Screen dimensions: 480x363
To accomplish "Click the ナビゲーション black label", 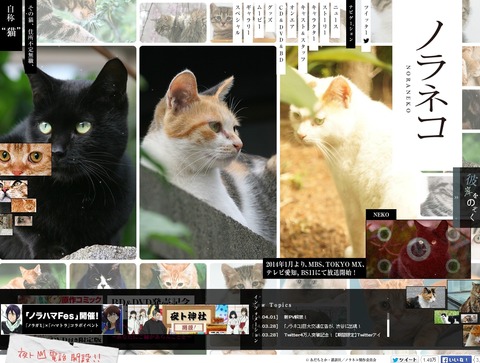I will pos(351,24).
